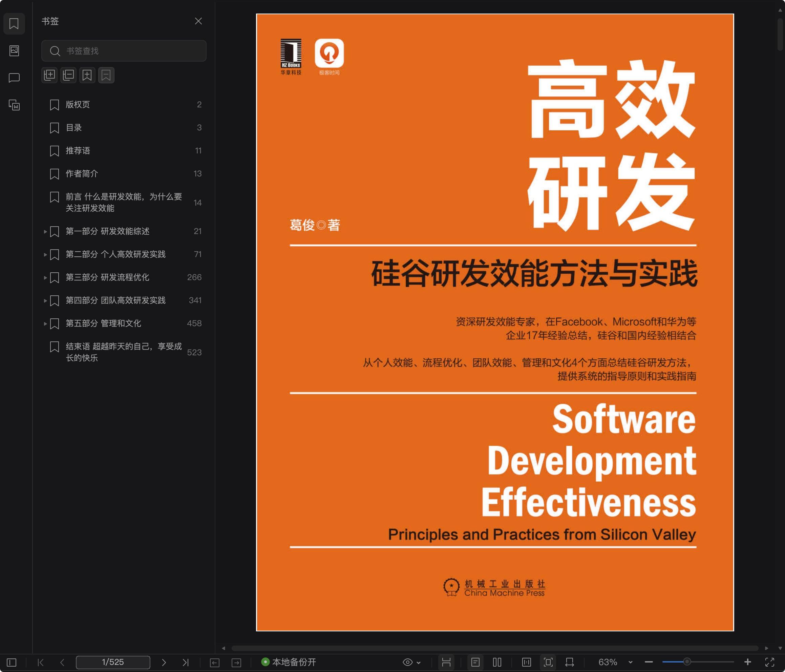Expand all bookmarks icon

tap(49, 75)
